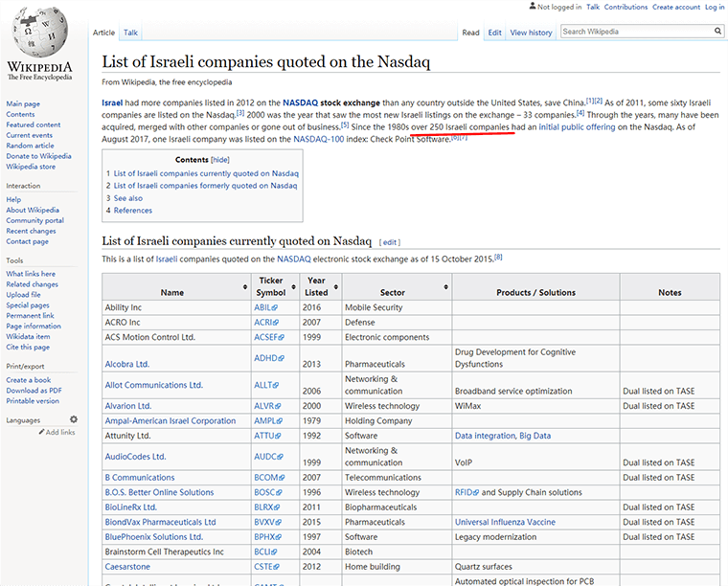Open AudioCodes Ltd. link
728x586 pixels.
tap(135, 457)
